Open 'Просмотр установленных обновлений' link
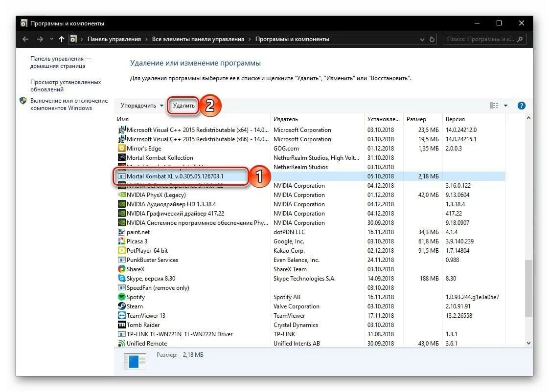Screen dimensions: 549x392 coord(66,86)
